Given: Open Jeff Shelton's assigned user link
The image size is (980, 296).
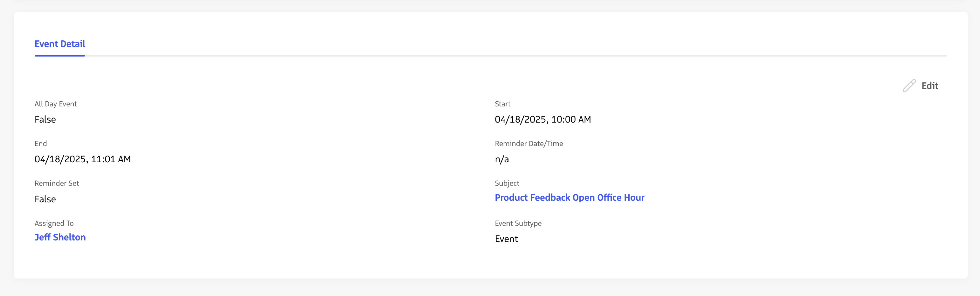Looking at the screenshot, I should (x=60, y=237).
